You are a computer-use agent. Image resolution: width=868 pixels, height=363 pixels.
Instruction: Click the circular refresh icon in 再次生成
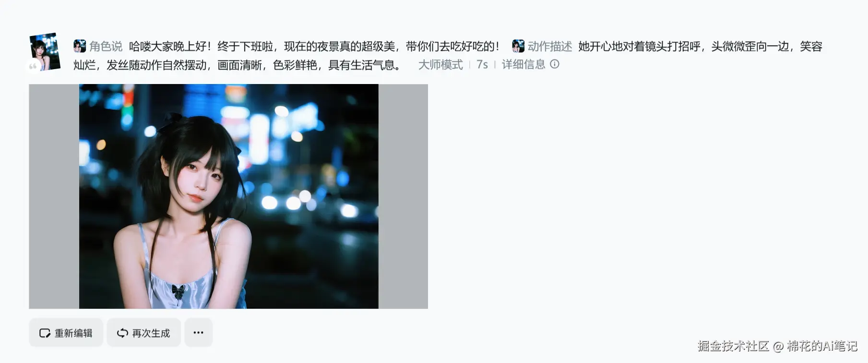coord(122,333)
